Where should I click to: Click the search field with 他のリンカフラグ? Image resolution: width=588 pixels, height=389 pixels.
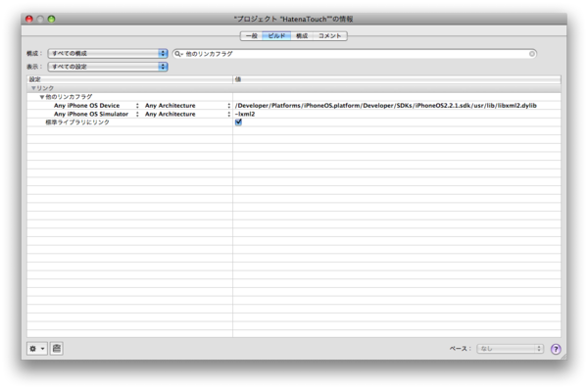click(355, 54)
